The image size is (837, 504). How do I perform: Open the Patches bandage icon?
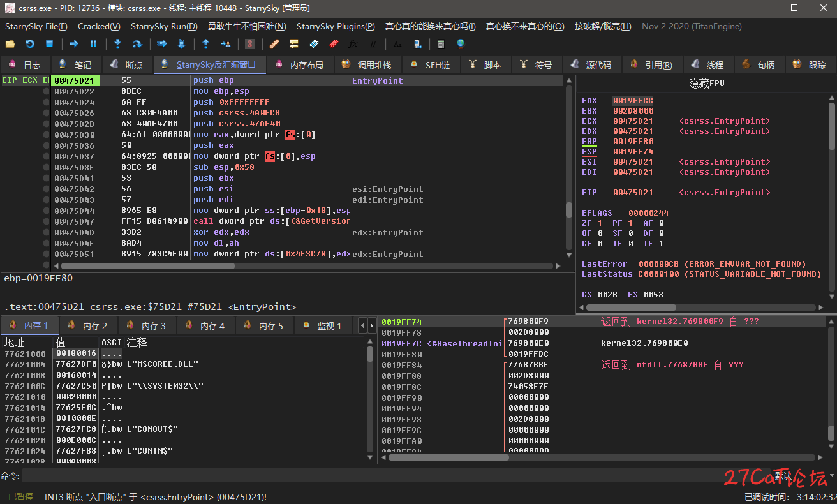(x=274, y=44)
